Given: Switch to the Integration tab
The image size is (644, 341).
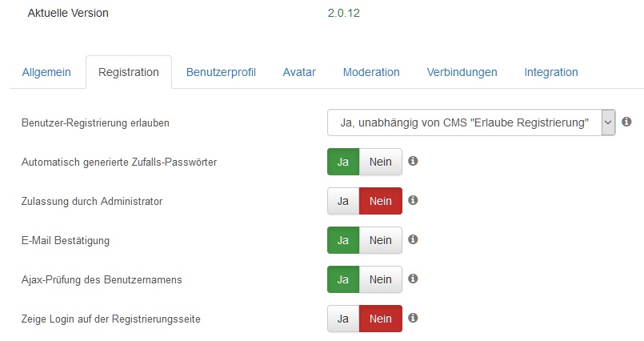Looking at the screenshot, I should 550,72.
